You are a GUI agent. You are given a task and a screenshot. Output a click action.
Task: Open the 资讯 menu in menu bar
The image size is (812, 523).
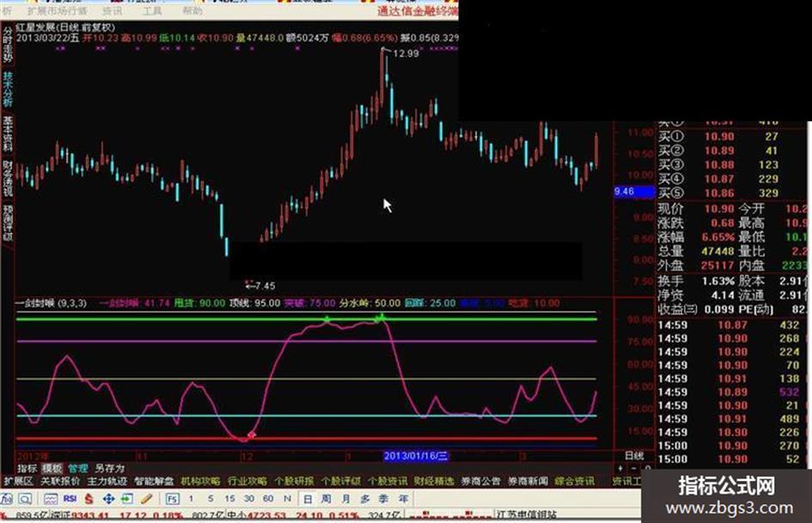112,10
